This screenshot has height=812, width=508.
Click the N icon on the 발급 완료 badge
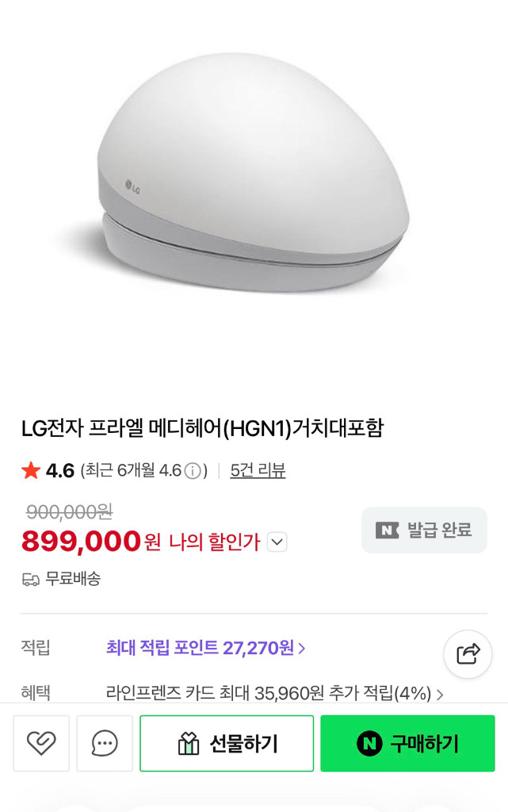tap(387, 530)
